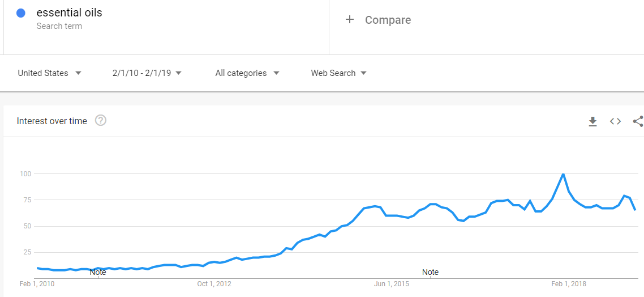Share the interest over time chart
The height and width of the screenshot is (297, 644).
638,121
